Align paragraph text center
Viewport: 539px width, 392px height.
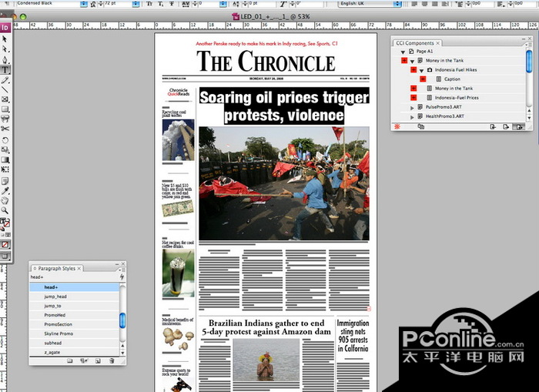(424, 4)
